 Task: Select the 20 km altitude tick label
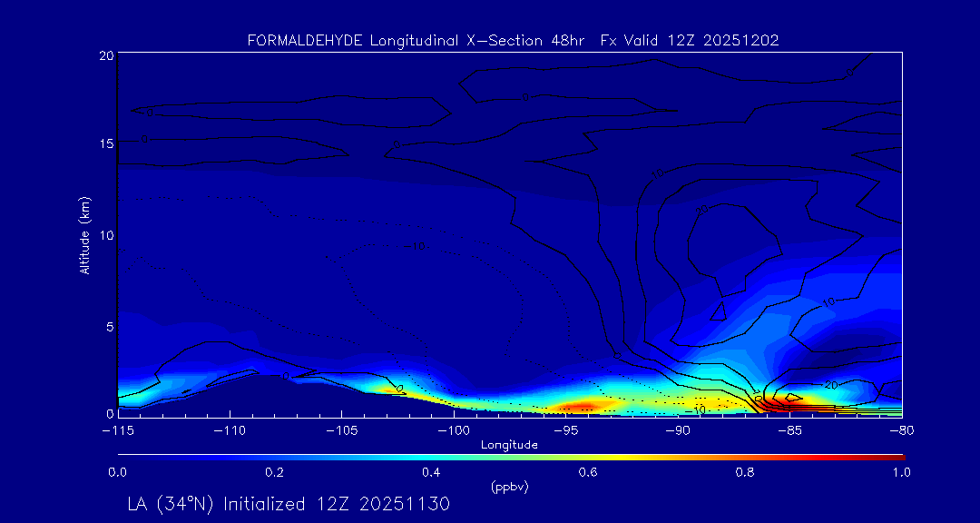105,55
